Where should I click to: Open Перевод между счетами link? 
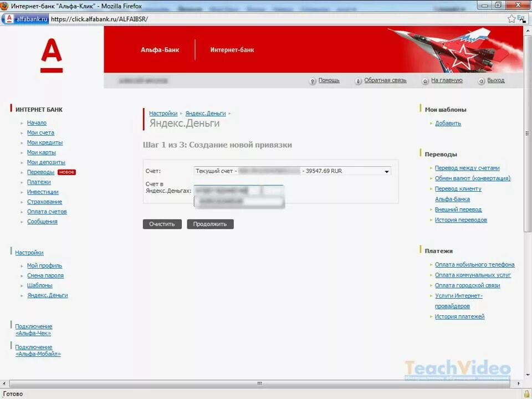[467, 168]
